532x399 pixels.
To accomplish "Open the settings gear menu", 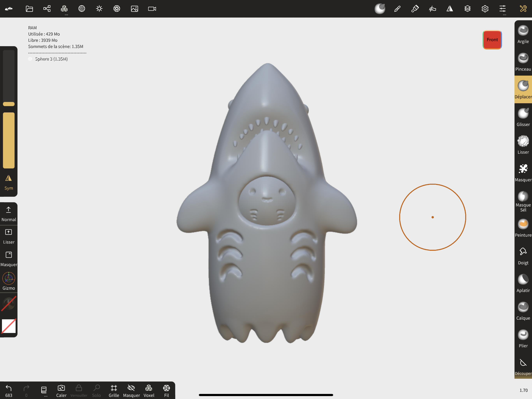I will click(485, 9).
